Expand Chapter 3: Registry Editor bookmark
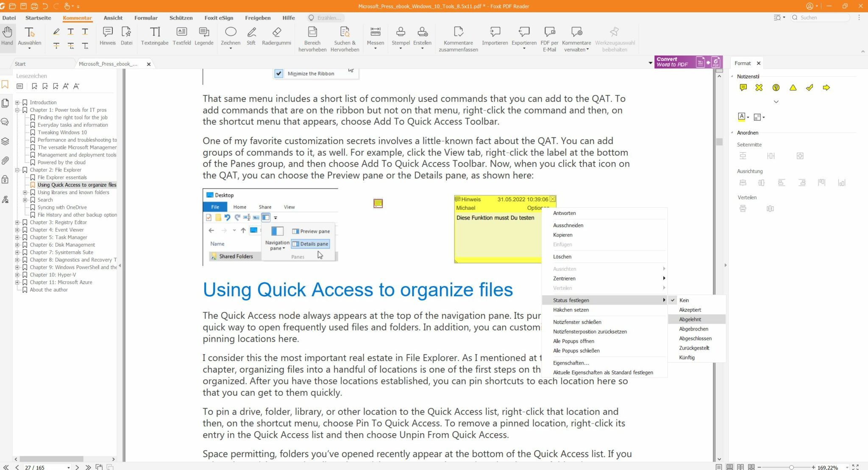868x470 pixels. point(17,222)
